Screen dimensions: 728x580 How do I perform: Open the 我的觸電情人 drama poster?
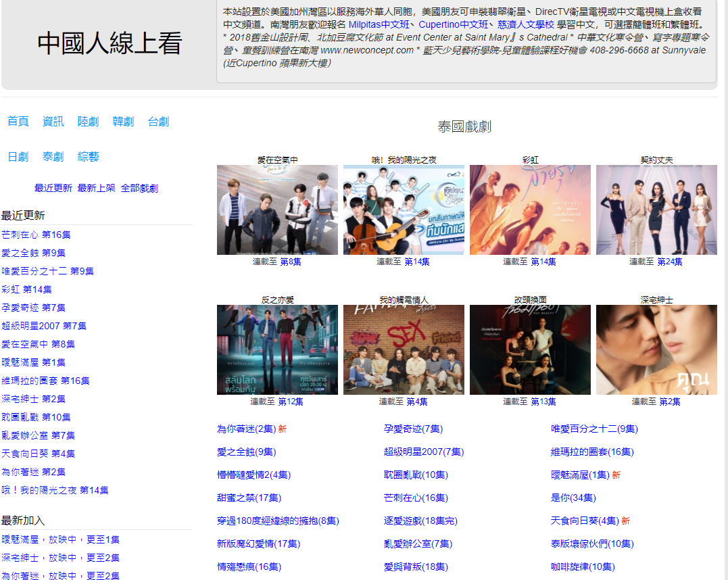[x=404, y=349]
